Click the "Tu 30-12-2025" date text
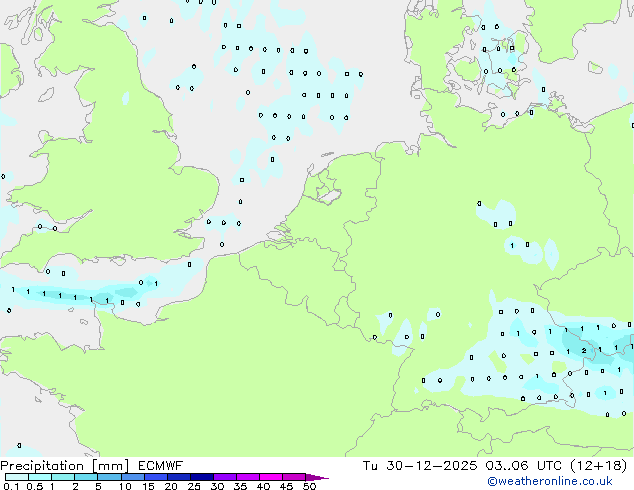The width and height of the screenshot is (634, 490). (420, 466)
